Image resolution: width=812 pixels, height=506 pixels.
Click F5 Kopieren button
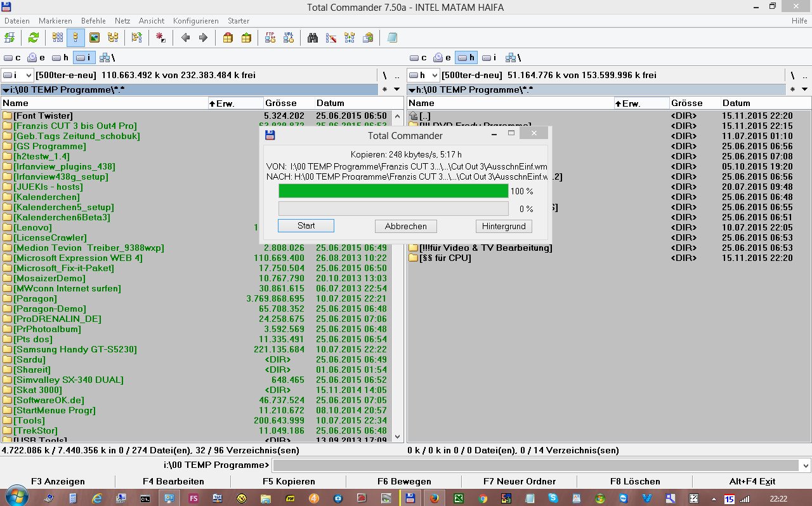tap(289, 481)
